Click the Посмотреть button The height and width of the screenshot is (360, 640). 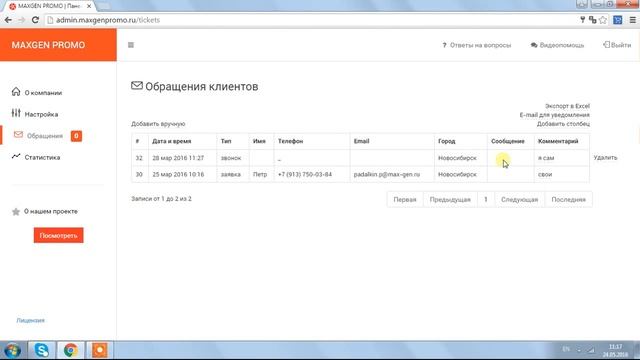(x=58, y=236)
